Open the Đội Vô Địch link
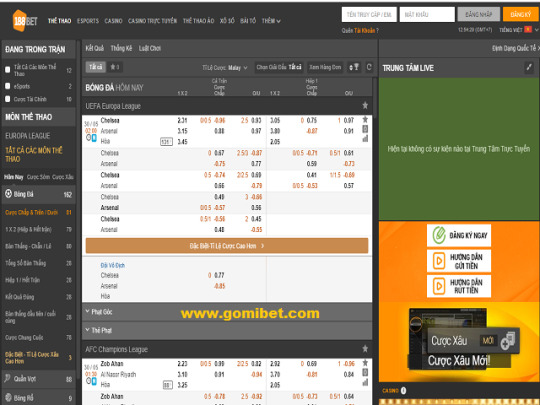Viewport: 540px width, 405px height. [113, 265]
